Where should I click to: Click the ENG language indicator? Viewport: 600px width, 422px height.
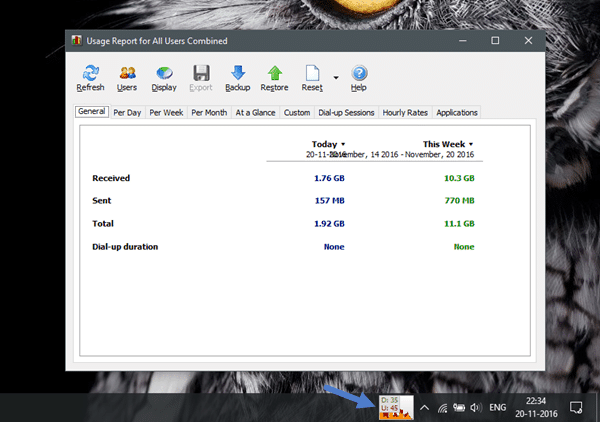point(497,408)
